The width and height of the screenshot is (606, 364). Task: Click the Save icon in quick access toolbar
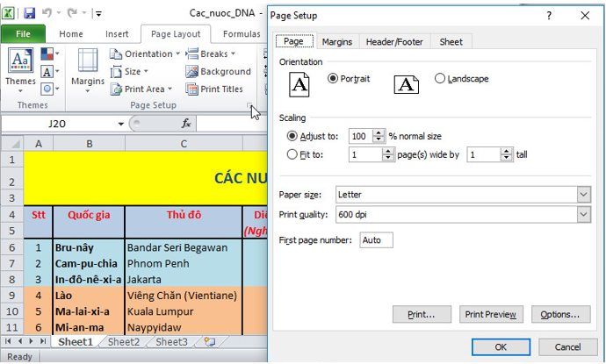pos(29,13)
